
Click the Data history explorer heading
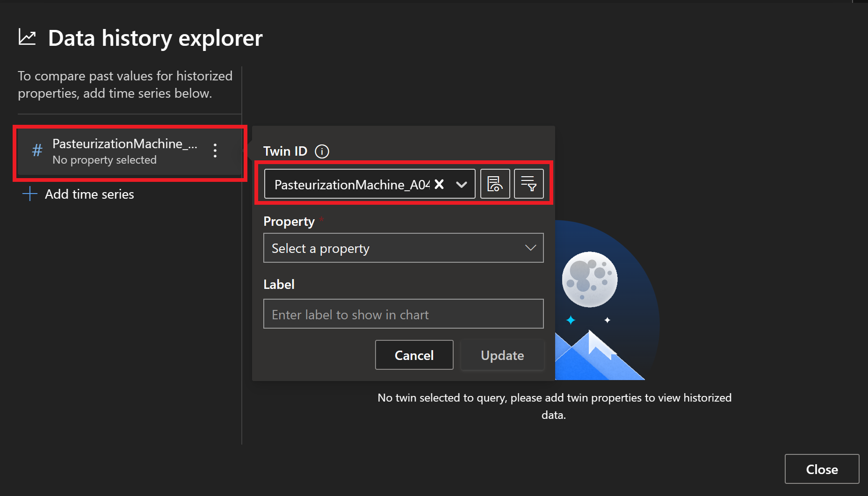(x=155, y=38)
